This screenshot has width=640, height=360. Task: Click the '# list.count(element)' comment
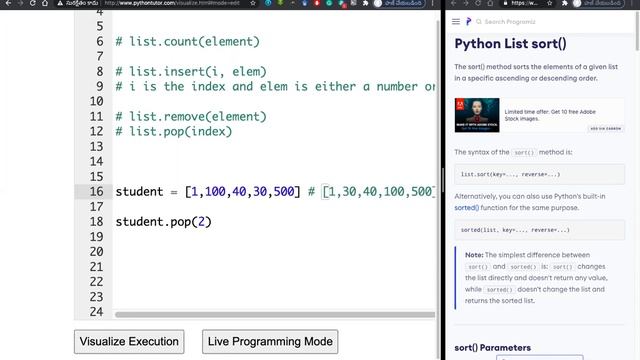pyautogui.click(x=187, y=42)
